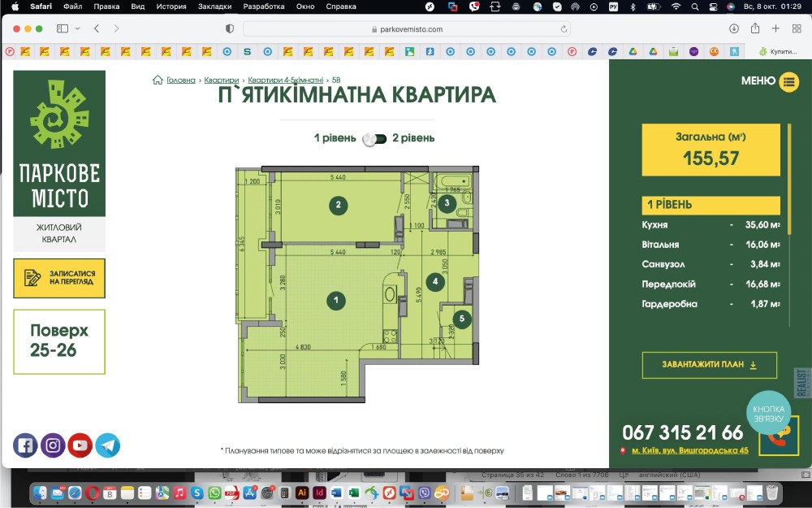Open the История menu in menu bar
This screenshot has height=508, width=812.
[x=171, y=7]
